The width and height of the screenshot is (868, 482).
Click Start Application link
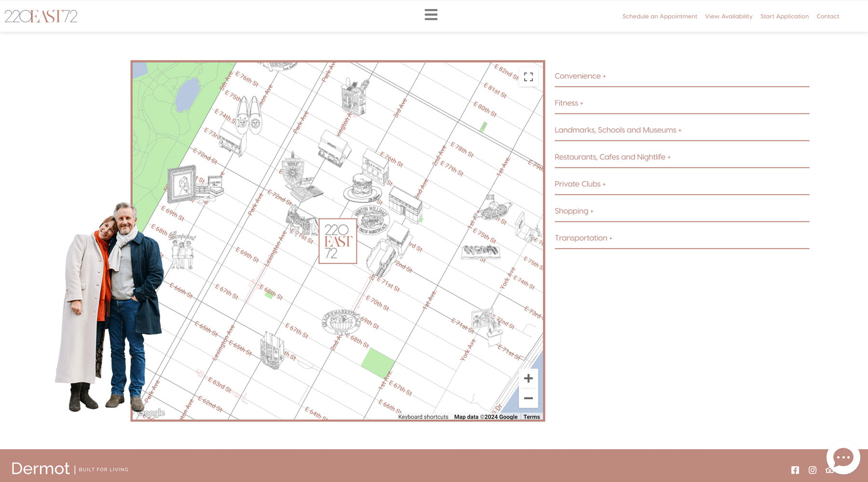pos(784,16)
